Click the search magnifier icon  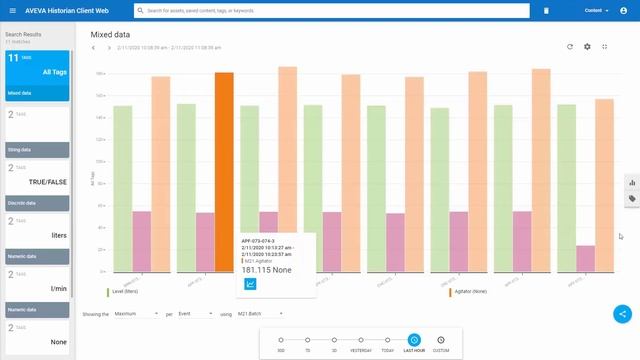pyautogui.click(x=140, y=11)
